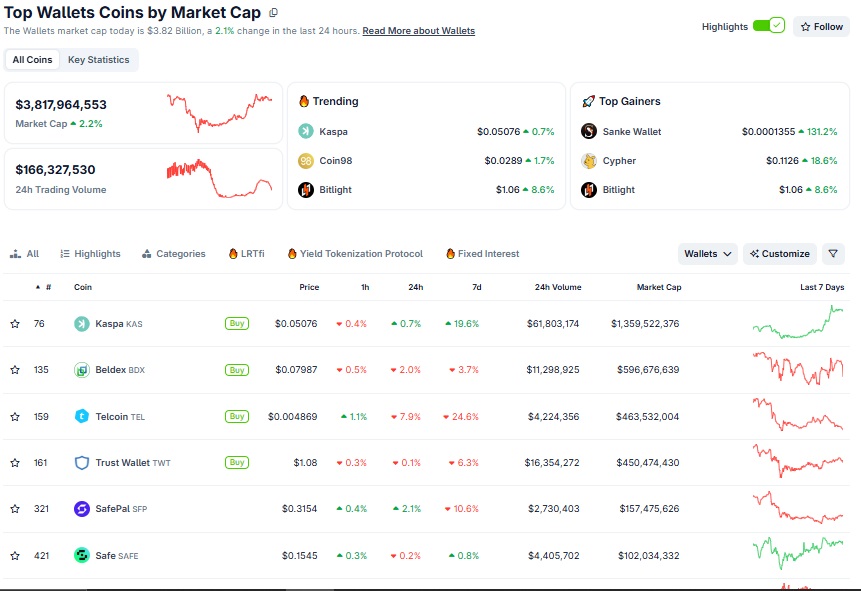Open Kaspa last 7 days sparkline chart
Screen dimensions: 861x591
coord(798,322)
